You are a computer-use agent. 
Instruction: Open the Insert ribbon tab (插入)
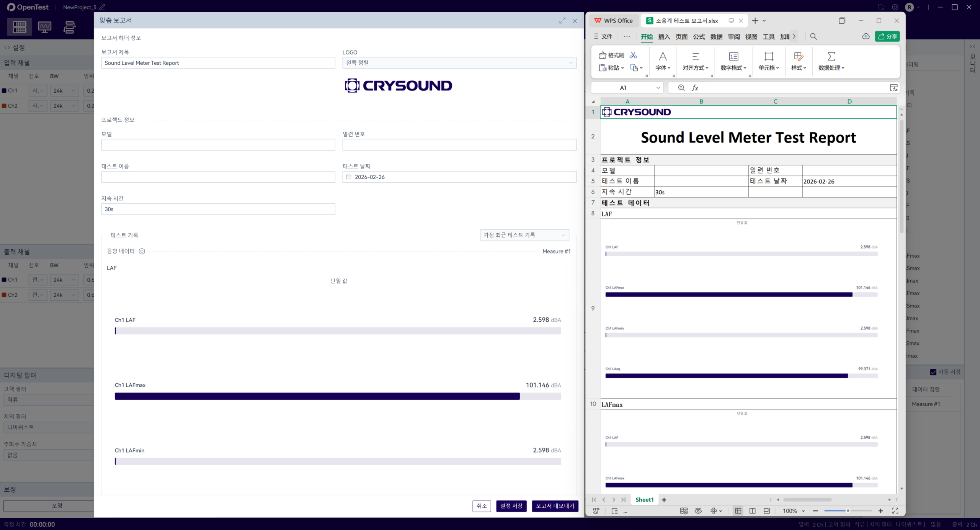coord(664,37)
